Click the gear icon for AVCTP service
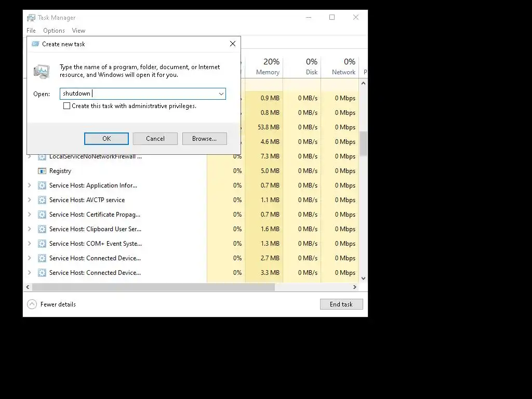The height and width of the screenshot is (399, 532). pyautogui.click(x=42, y=200)
